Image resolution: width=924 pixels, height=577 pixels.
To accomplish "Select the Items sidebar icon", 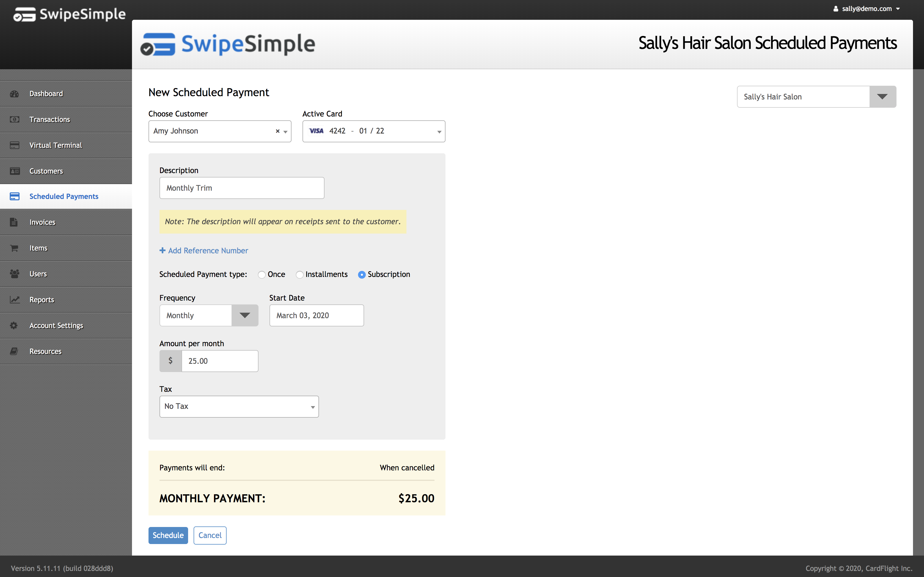I will point(14,248).
